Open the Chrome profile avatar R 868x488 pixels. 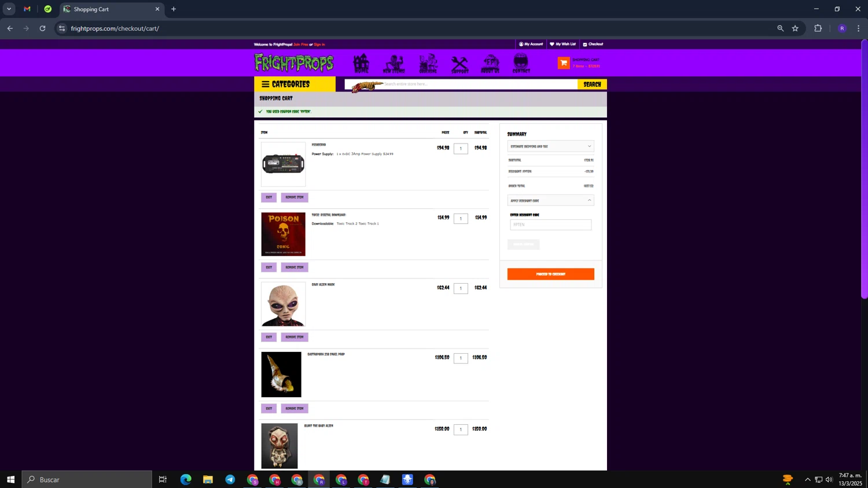tap(842, 28)
